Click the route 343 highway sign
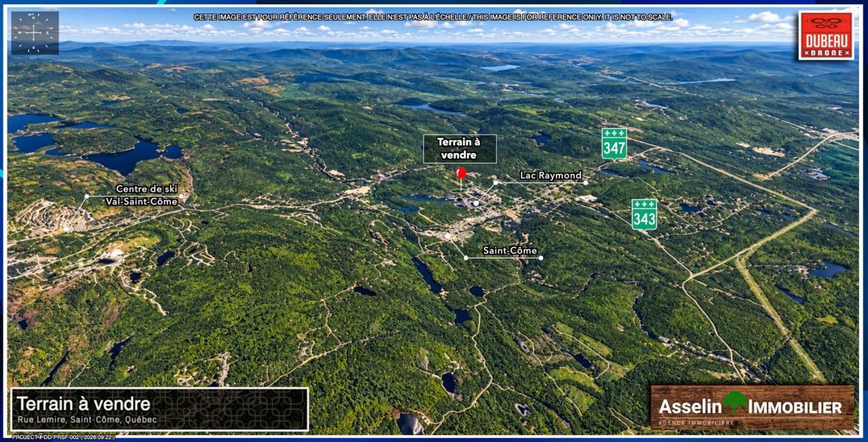Image resolution: width=868 pixels, height=442 pixels. coord(644,214)
